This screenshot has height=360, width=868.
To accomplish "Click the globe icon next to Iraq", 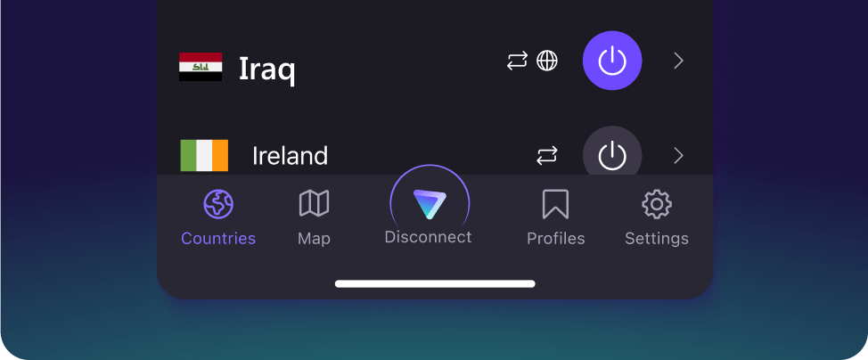I will pyautogui.click(x=547, y=61).
